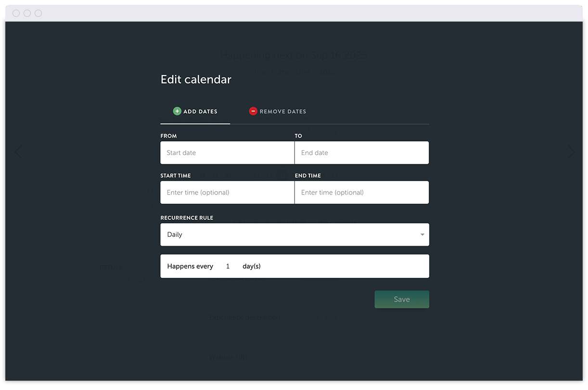Click the first window control circle
Viewport: 588px width, 390px height.
(16, 13)
